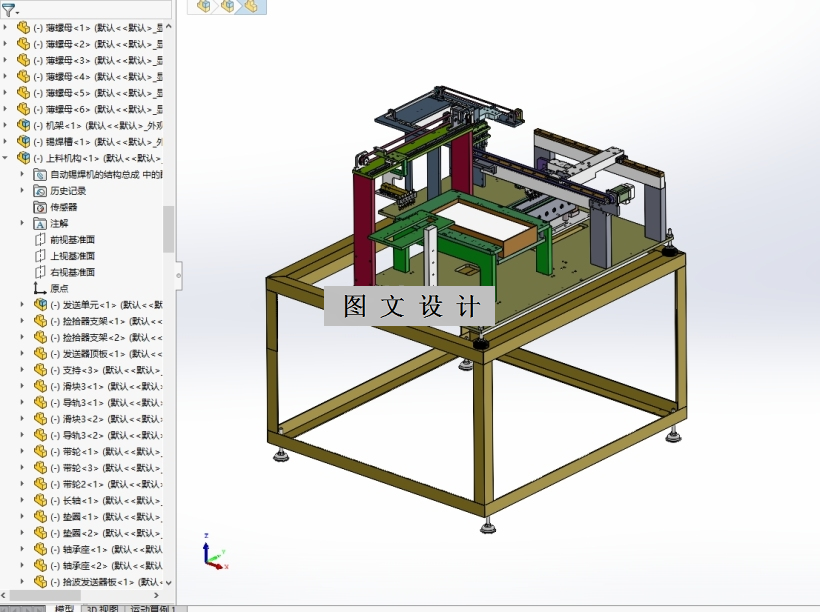The image size is (820, 612).
Task: Switch to the 模型 tab
Action: (x=65, y=608)
